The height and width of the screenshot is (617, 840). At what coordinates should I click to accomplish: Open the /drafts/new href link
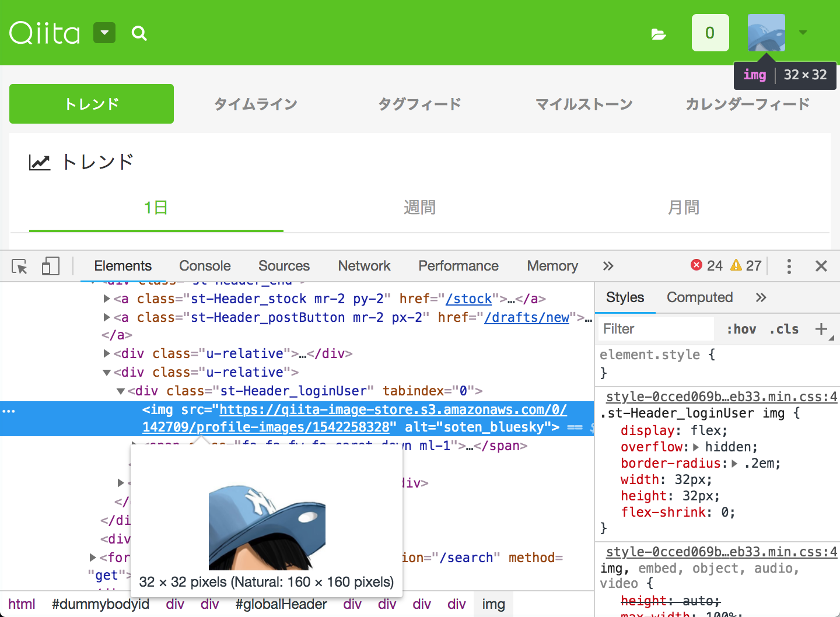pos(527,317)
